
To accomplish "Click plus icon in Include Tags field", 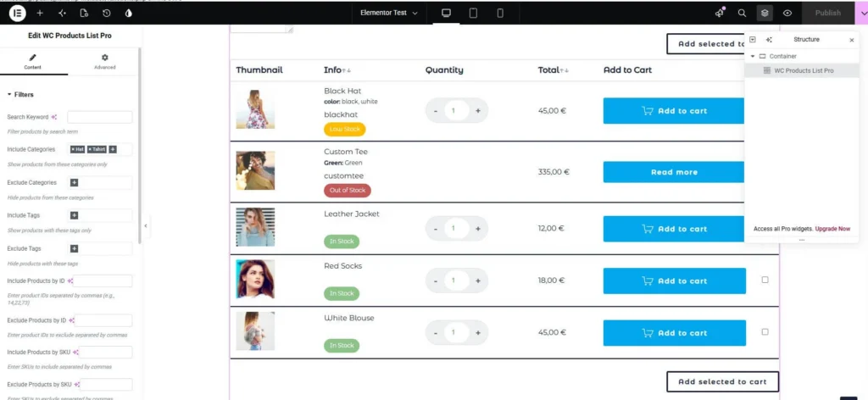I will 75,215.
